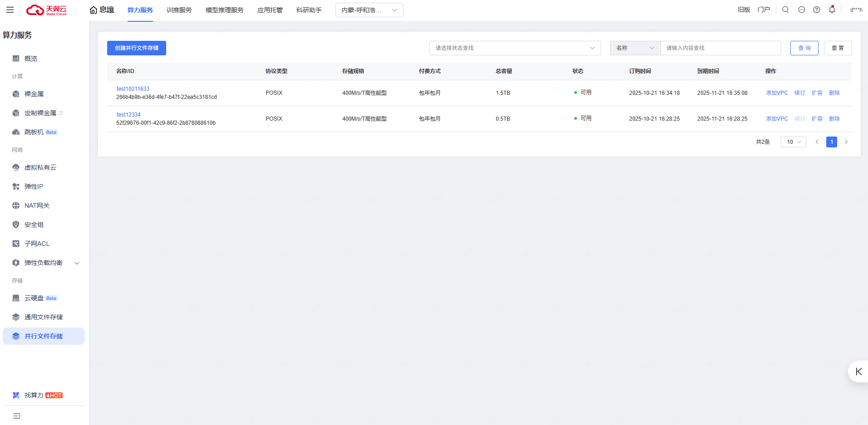This screenshot has height=425, width=868.
Task: Switch to the 模型推理服务 tab
Action: [x=224, y=10]
